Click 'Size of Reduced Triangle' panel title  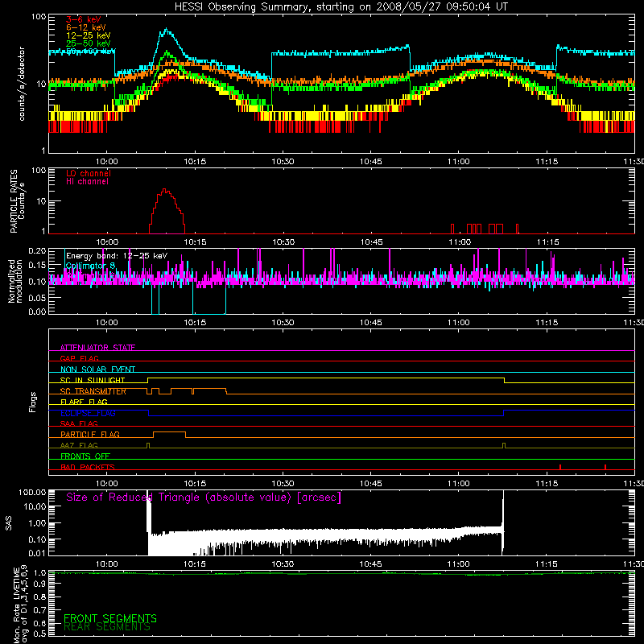pos(204,497)
